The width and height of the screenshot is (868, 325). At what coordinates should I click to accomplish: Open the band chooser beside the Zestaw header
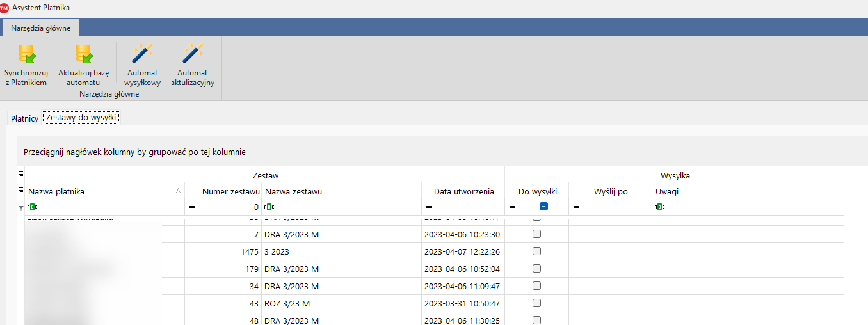click(21, 175)
